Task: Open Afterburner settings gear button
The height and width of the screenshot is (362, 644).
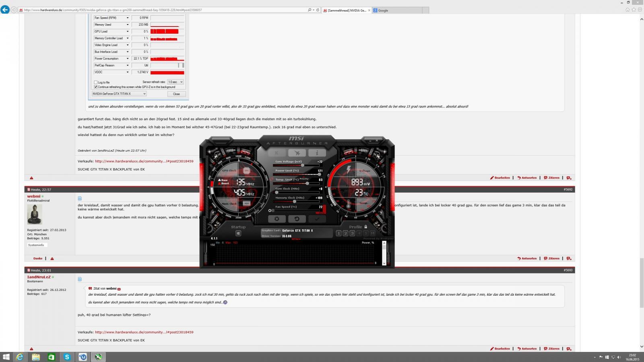Action: (277, 219)
